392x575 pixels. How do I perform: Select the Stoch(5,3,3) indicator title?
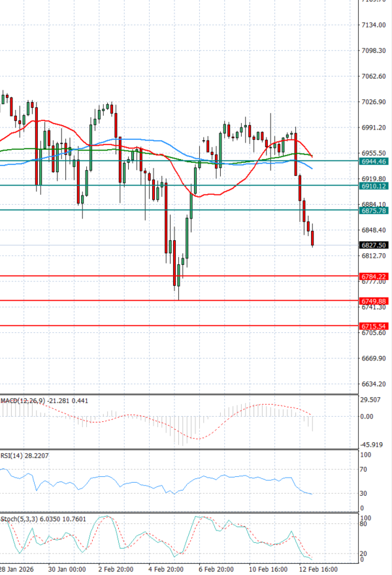coord(20,518)
